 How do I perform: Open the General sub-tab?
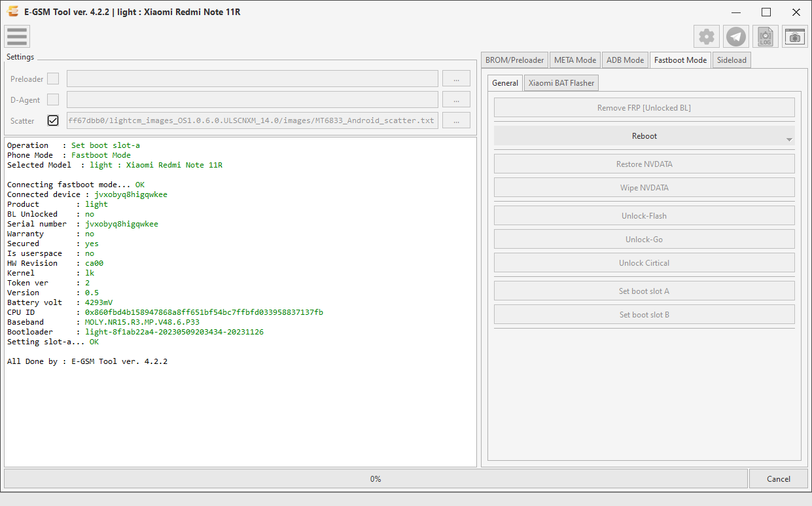(505, 82)
